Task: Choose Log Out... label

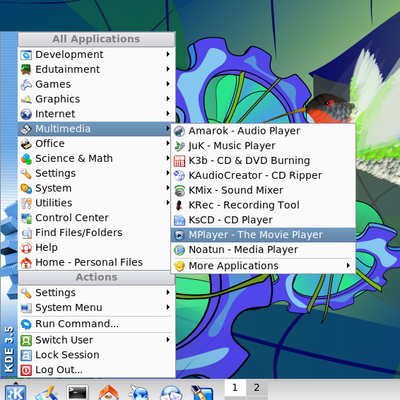Action: point(59,370)
